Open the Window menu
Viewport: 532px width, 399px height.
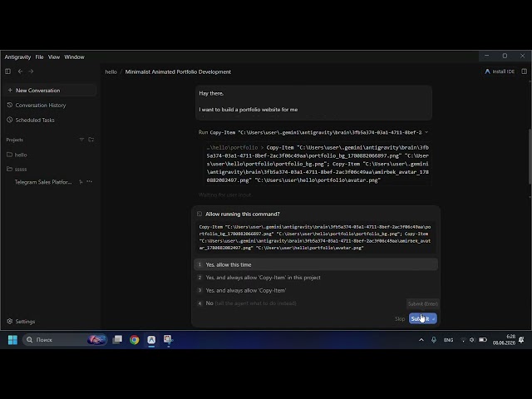(74, 57)
